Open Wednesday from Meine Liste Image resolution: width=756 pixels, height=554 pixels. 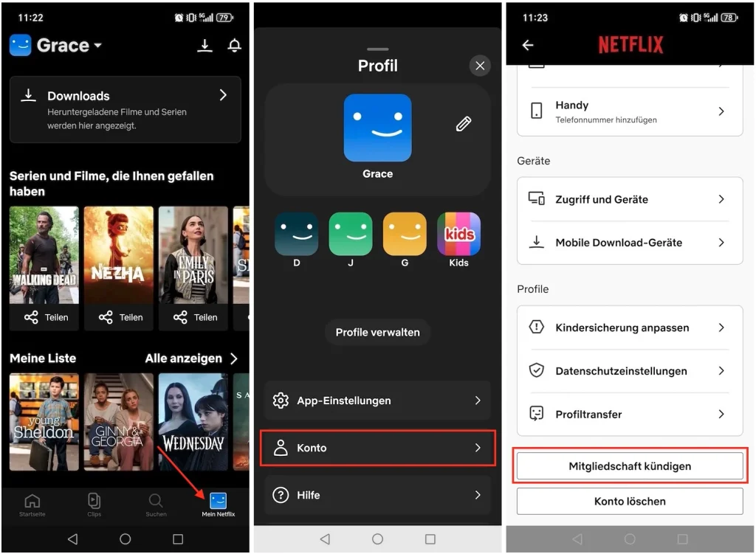coord(193,422)
